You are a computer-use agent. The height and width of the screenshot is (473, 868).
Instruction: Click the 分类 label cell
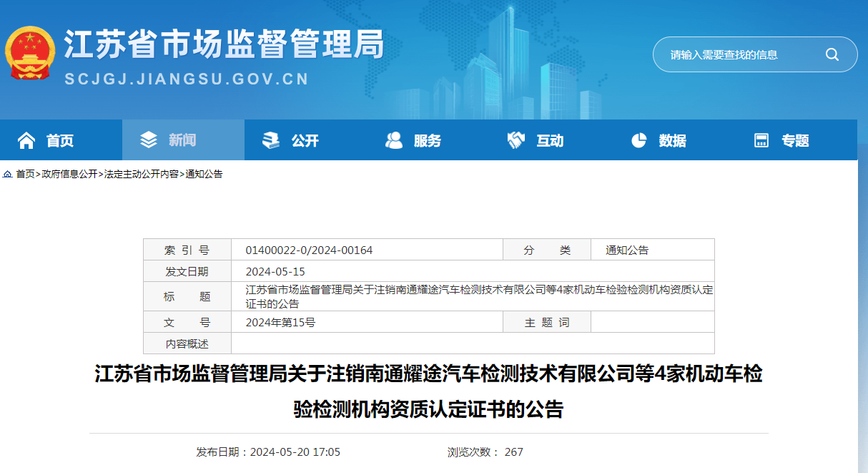[547, 250]
